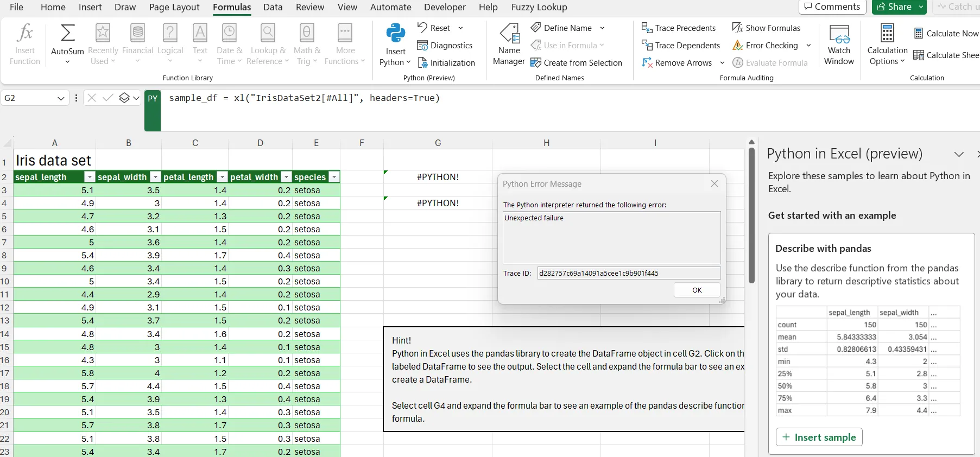Viewport: 980px width, 457px height.
Task: Open the File menu
Action: [16, 7]
